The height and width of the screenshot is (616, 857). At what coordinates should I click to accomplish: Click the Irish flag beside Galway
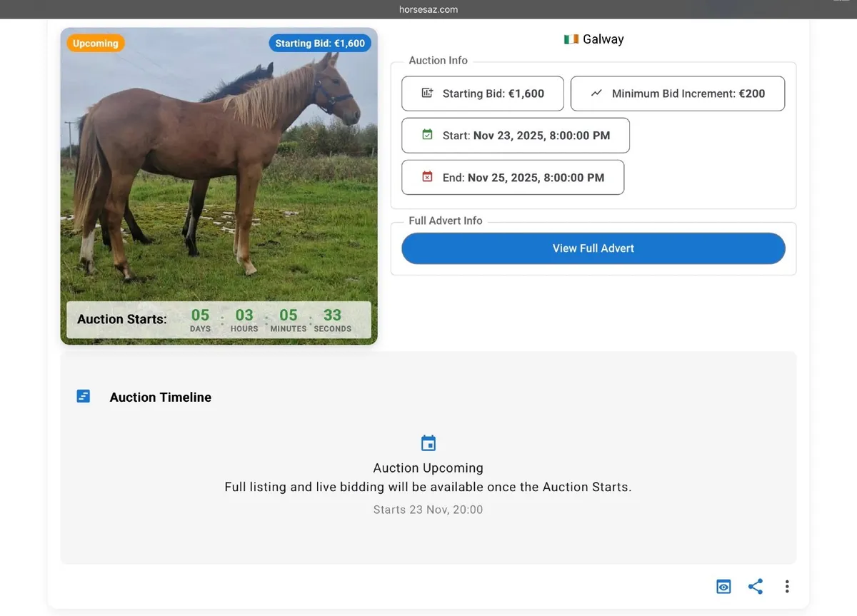tap(571, 39)
